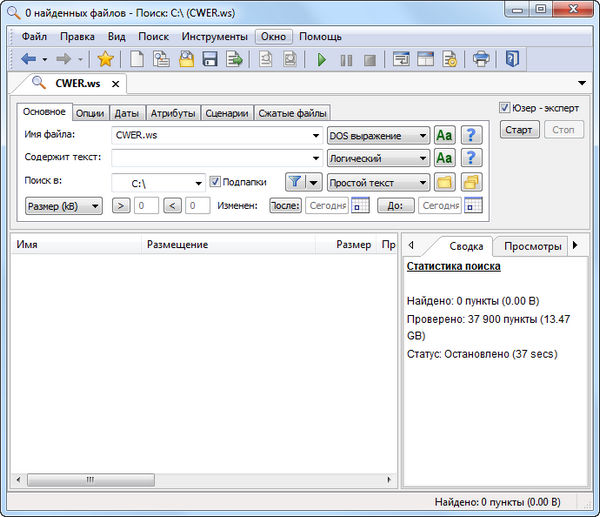Click the help question icon beside Содержит текст
Screen dimensions: 600x517
point(471,158)
